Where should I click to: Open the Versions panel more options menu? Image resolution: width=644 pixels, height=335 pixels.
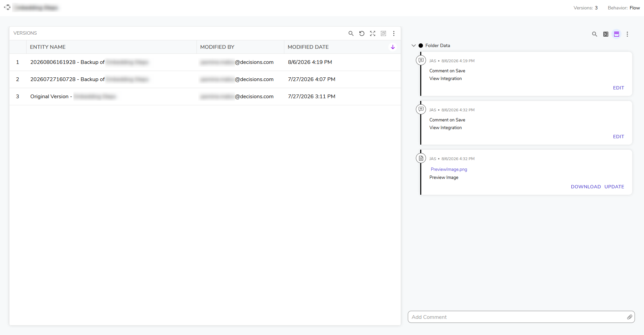tap(394, 33)
